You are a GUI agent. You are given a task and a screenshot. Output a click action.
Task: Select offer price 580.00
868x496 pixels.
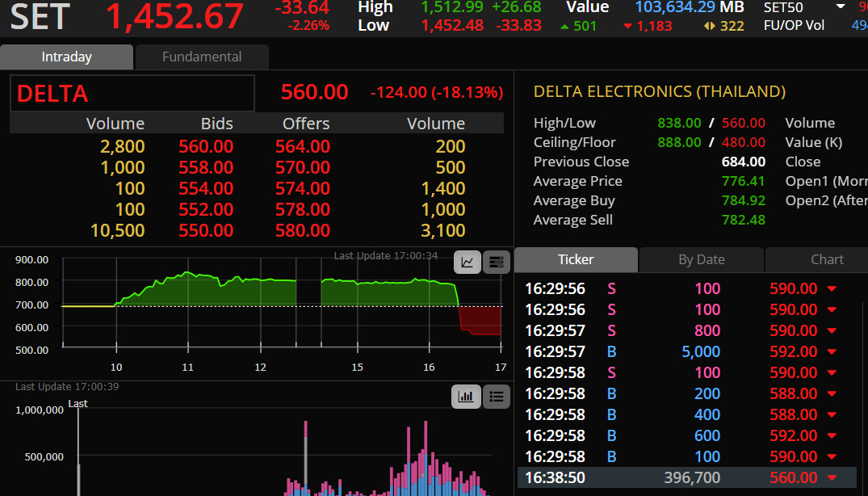pos(303,231)
